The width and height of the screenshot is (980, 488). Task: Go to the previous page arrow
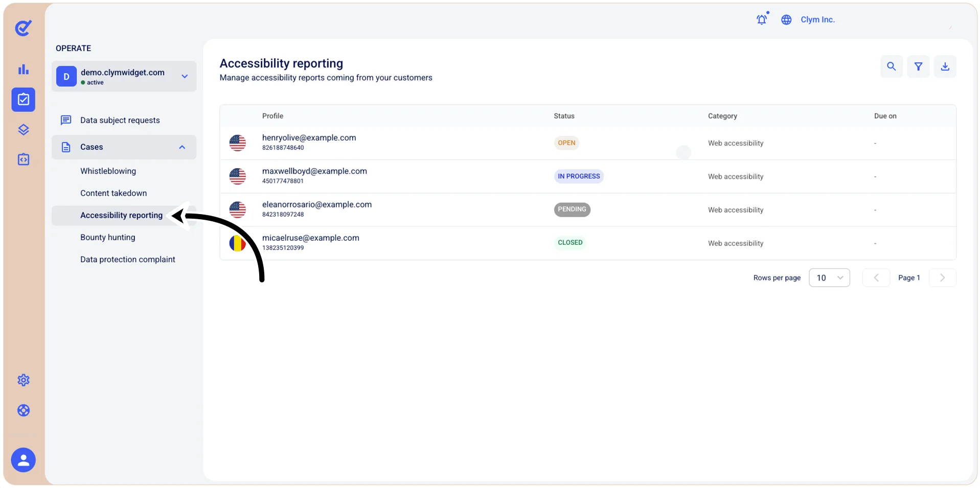[x=876, y=277]
